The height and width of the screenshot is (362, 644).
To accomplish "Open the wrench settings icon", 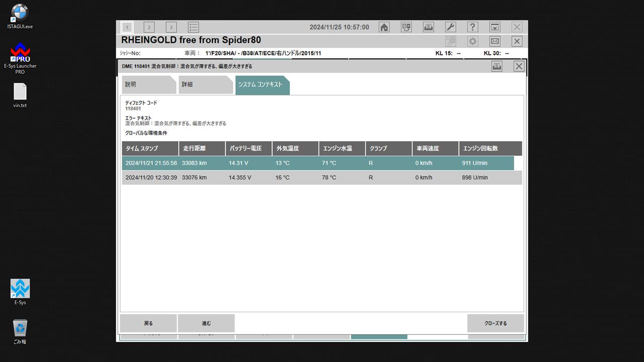I will tap(450, 27).
